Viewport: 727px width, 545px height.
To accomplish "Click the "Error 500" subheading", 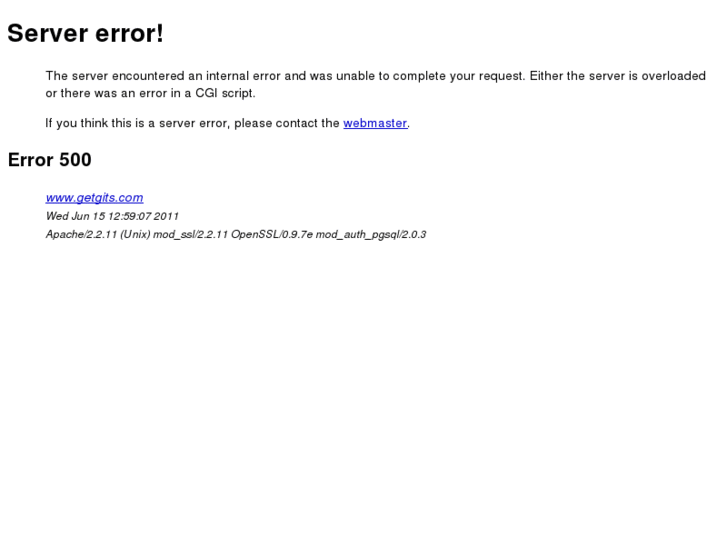I will 50,160.
